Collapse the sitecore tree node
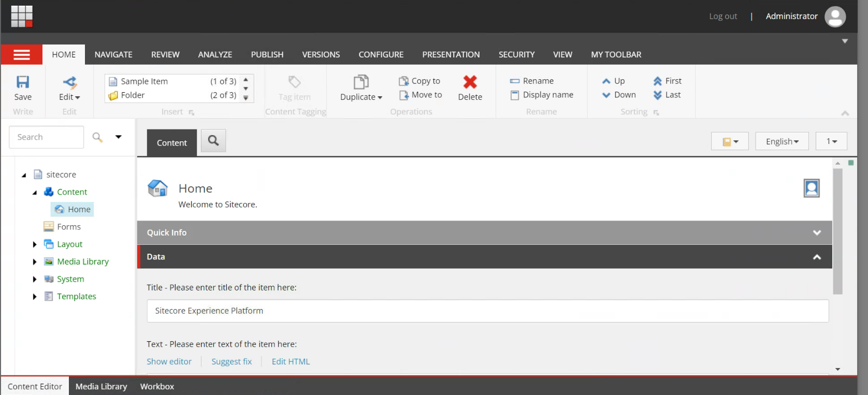This screenshot has width=868, height=395. pyautogui.click(x=24, y=175)
